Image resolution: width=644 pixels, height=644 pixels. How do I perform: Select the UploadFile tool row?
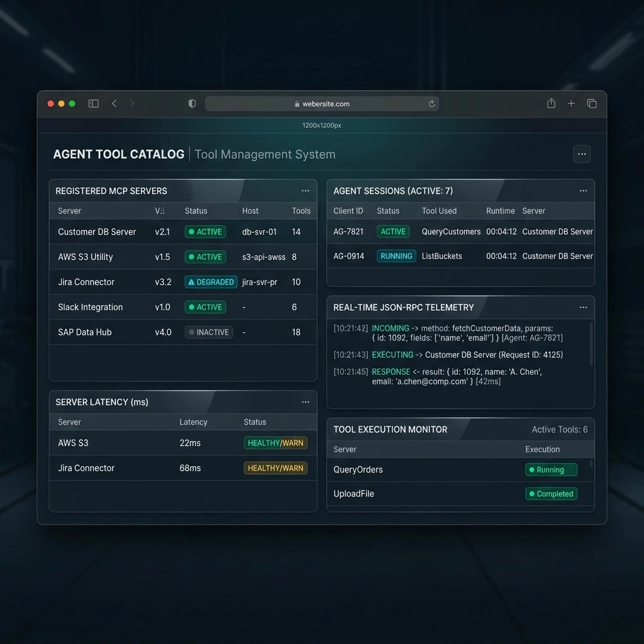pos(460,494)
